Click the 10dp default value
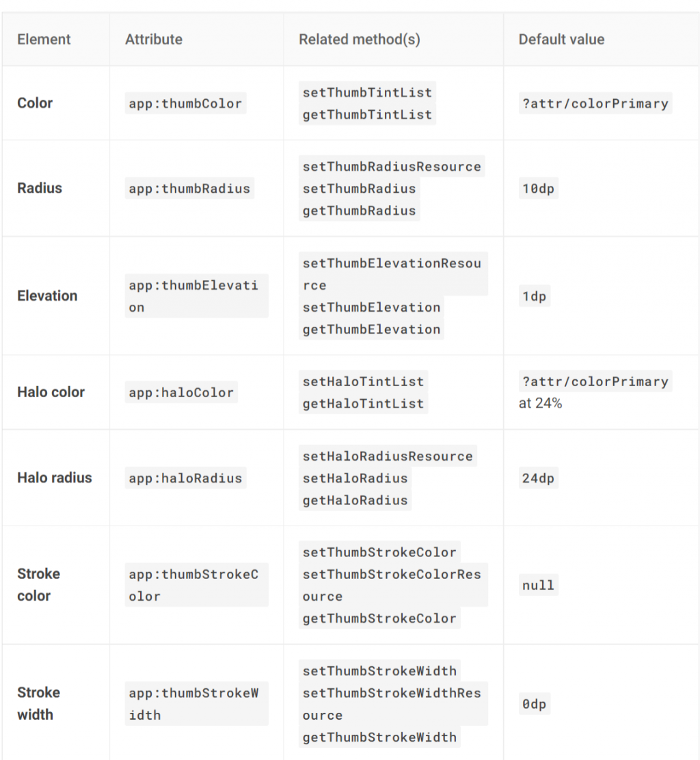This screenshot has height=760, width=700. tap(538, 188)
